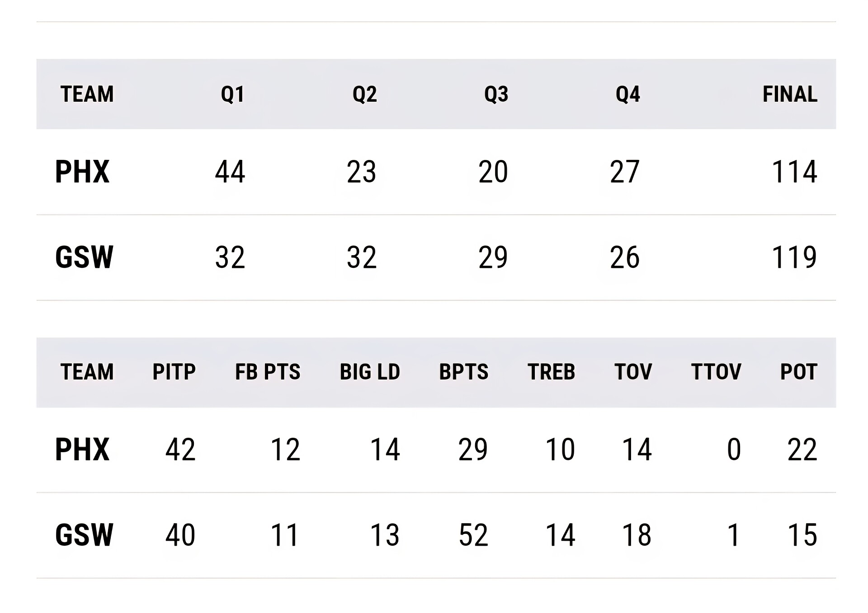
Task: Select GSW in the quarter scores table
Action: 84,257
